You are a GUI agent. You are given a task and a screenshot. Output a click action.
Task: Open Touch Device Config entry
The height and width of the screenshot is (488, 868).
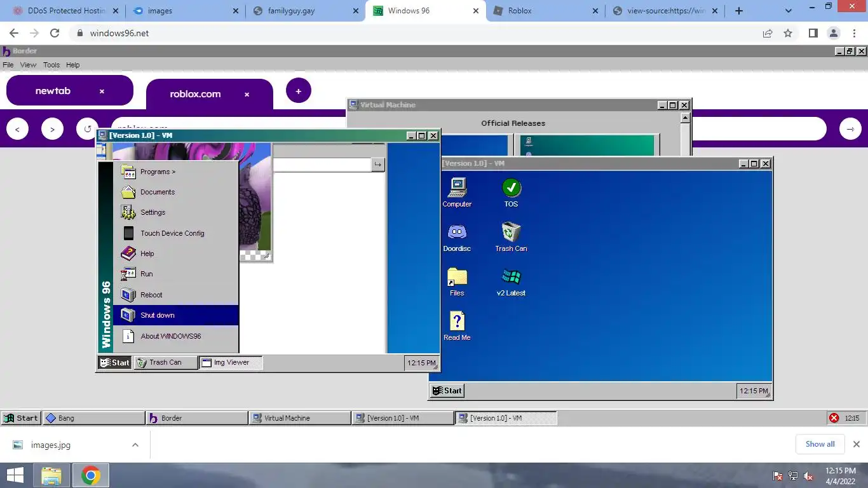click(x=176, y=233)
